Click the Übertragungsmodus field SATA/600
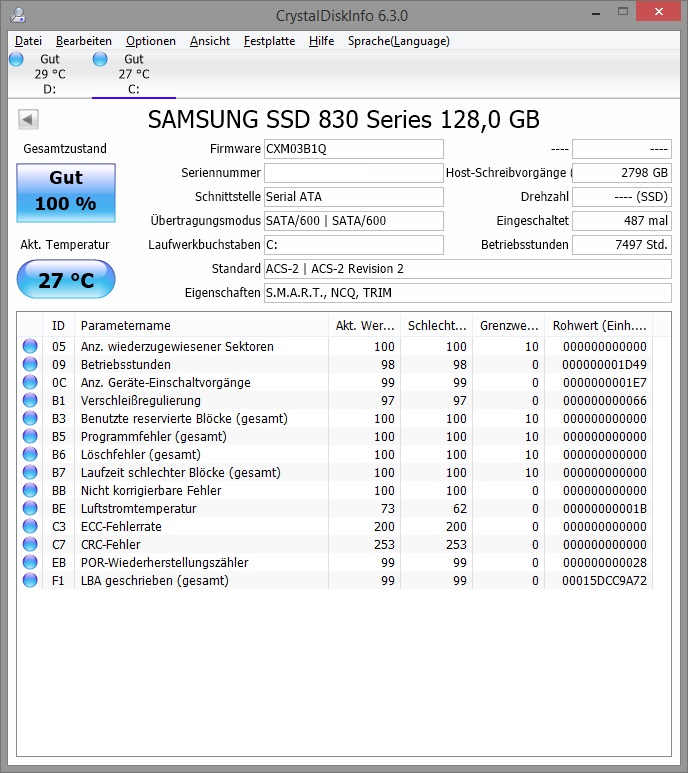688x773 pixels. coord(354,221)
